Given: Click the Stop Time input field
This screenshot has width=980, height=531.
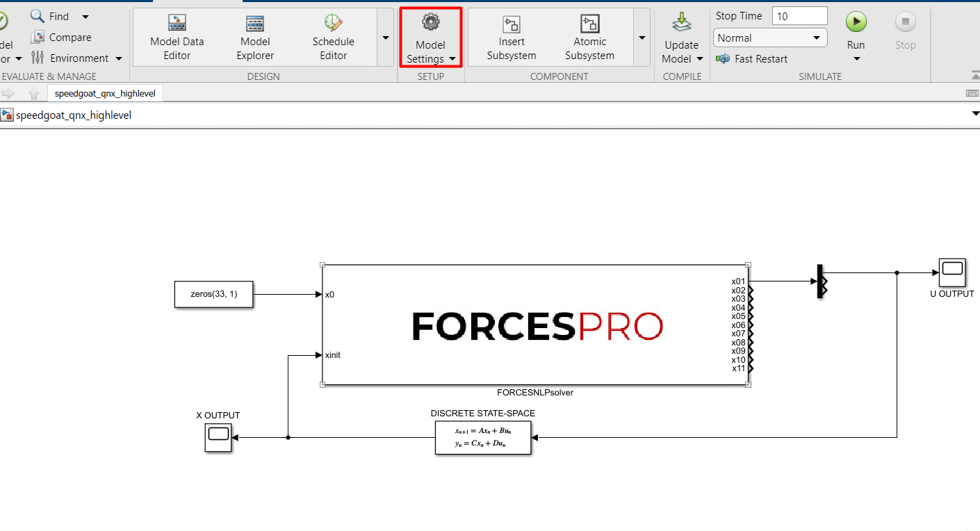Looking at the screenshot, I should (x=799, y=16).
